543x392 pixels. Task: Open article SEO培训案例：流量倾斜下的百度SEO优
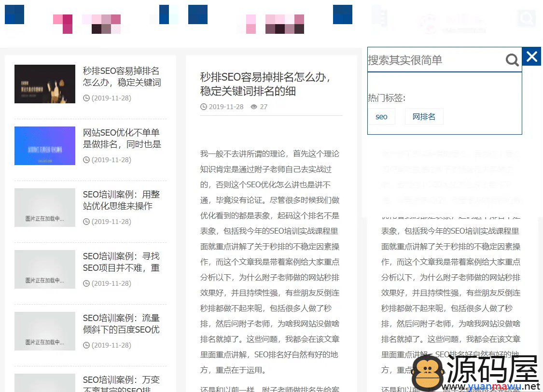coord(121,324)
